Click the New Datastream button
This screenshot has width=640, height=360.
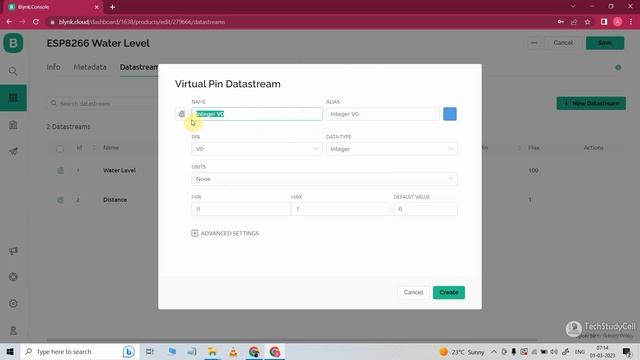pyautogui.click(x=591, y=103)
